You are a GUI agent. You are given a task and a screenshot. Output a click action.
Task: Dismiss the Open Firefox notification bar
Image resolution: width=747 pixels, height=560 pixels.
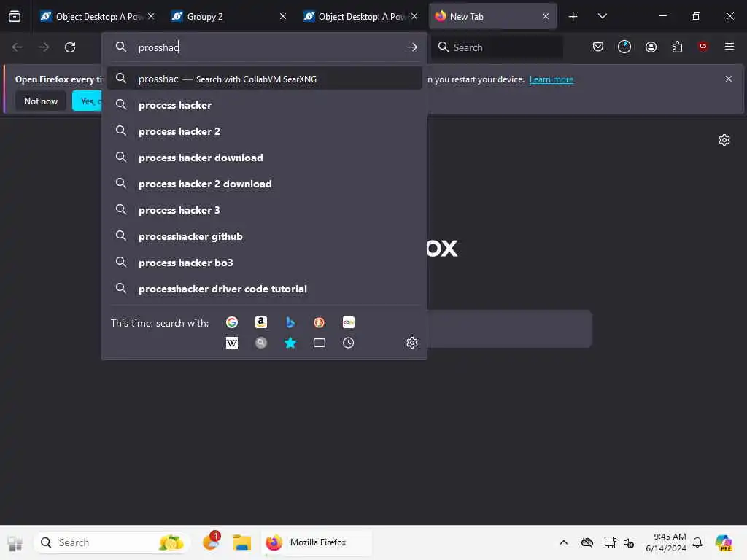[x=728, y=79]
